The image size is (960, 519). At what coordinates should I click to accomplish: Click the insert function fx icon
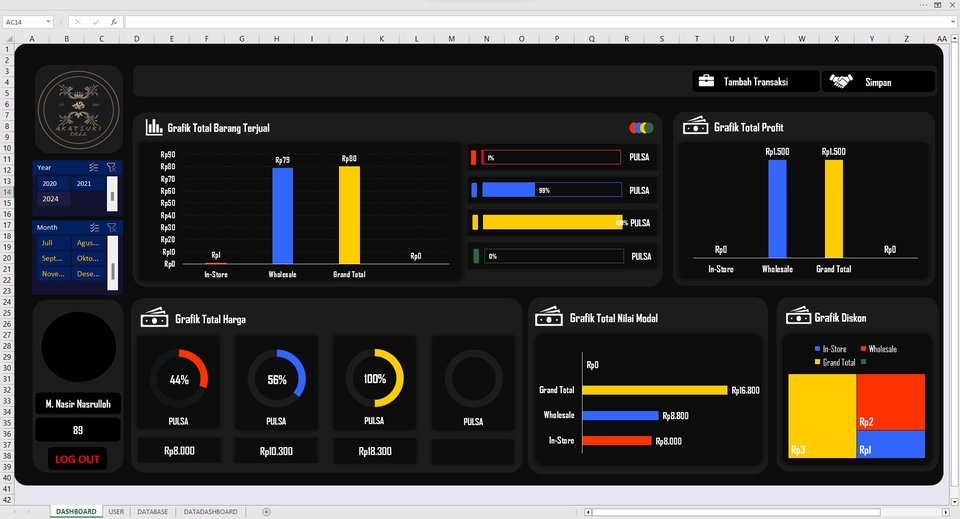pos(114,22)
